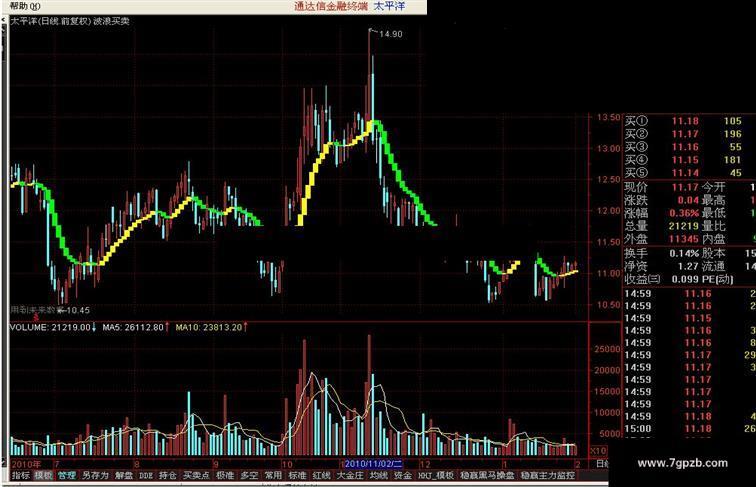Click the 15:00 trade tick row
756x487 pixels.
click(689, 429)
